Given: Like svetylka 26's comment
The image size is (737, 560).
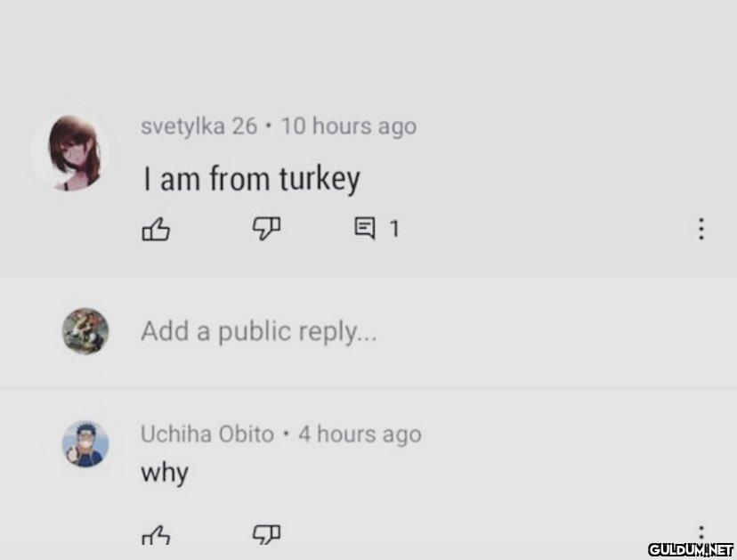Looking at the screenshot, I should click(x=156, y=230).
